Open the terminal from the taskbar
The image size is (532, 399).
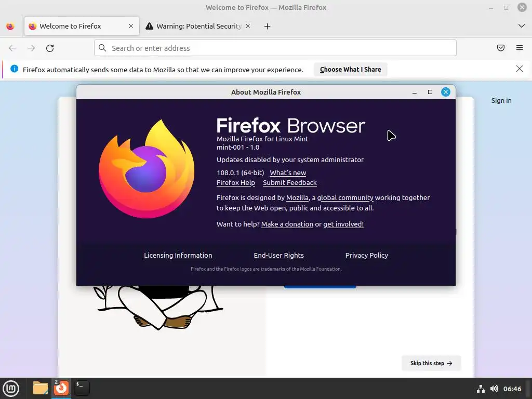click(82, 388)
